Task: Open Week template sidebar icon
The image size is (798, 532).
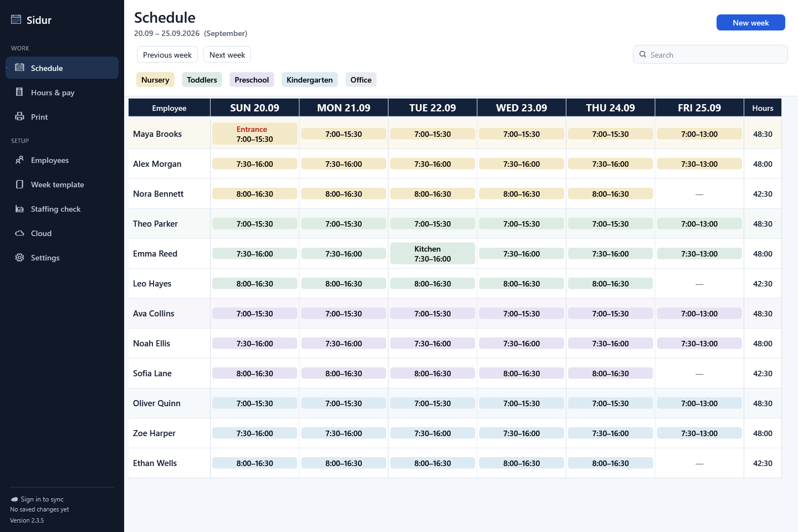Action: [x=19, y=184]
